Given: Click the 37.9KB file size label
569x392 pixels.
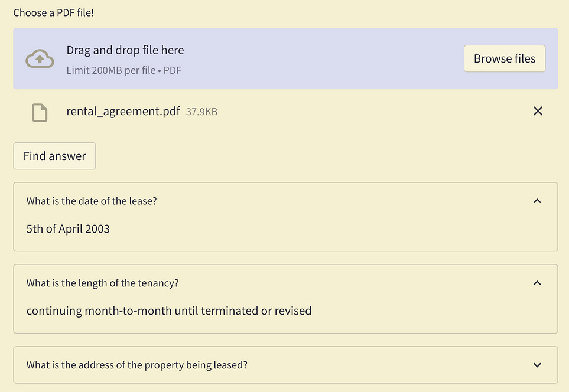Looking at the screenshot, I should pos(201,112).
